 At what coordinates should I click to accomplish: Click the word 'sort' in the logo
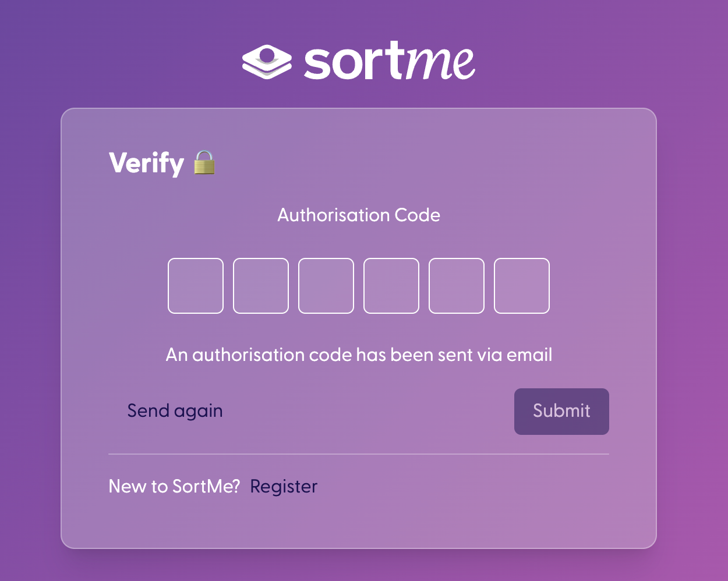click(x=354, y=61)
